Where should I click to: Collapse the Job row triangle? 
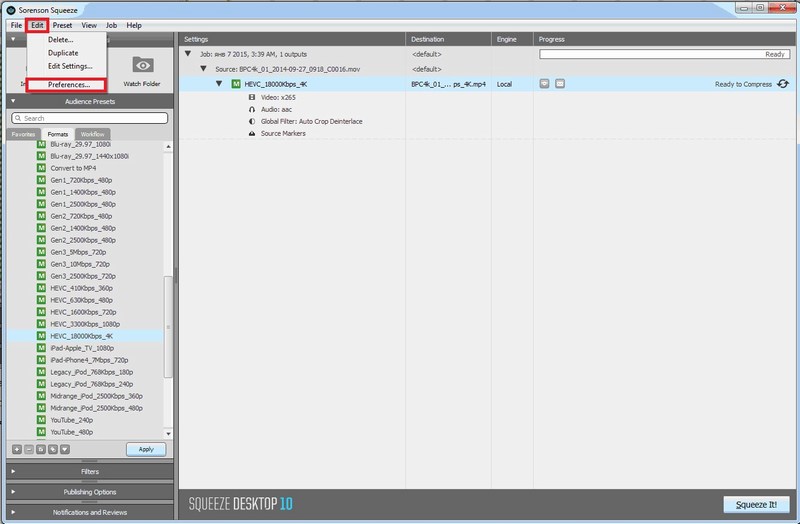tap(188, 54)
